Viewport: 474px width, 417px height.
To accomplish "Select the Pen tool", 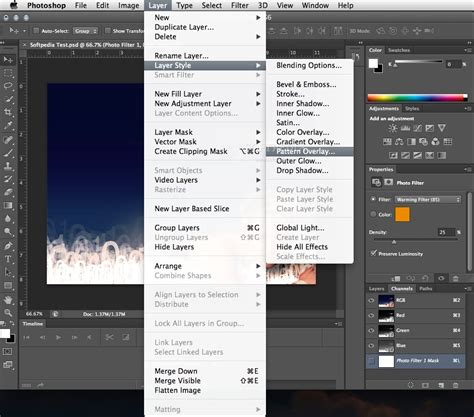I will [x=8, y=246].
